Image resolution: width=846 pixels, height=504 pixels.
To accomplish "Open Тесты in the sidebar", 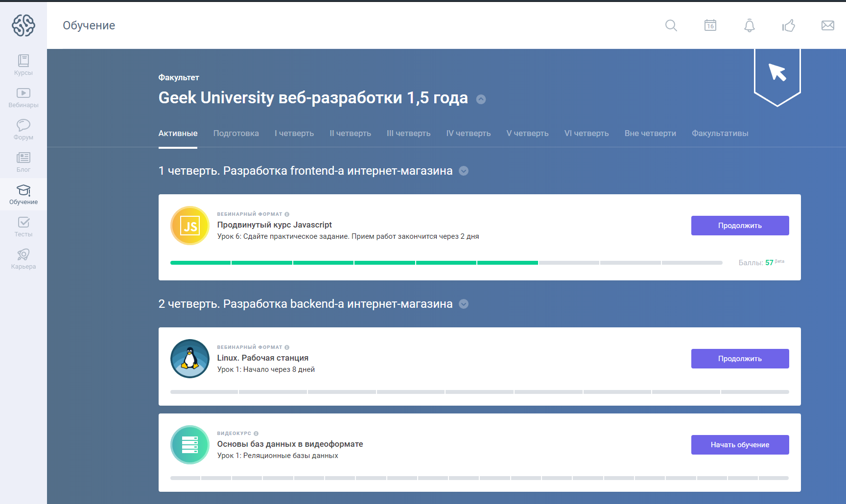I will point(23,227).
